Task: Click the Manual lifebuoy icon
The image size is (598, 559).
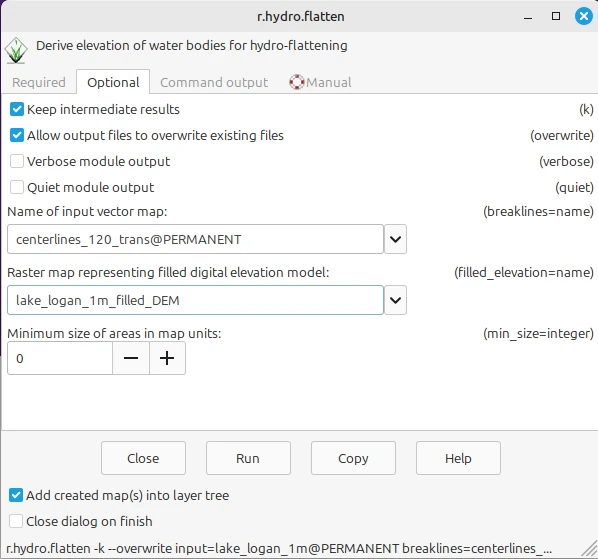Action: [296, 82]
